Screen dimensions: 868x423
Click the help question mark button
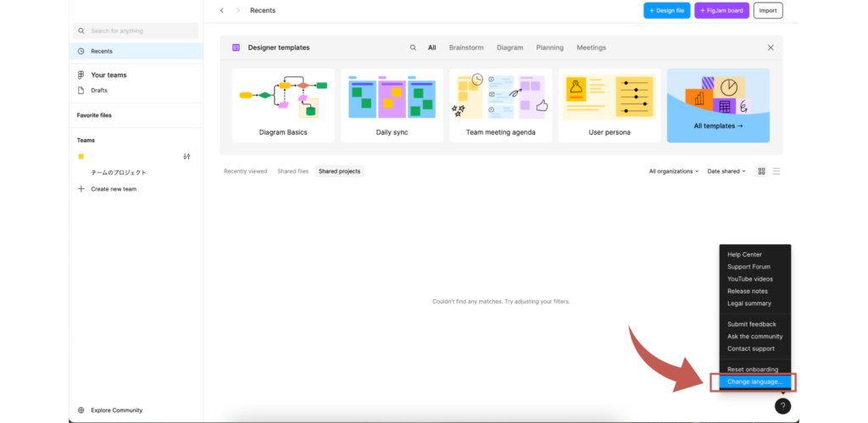click(x=782, y=406)
